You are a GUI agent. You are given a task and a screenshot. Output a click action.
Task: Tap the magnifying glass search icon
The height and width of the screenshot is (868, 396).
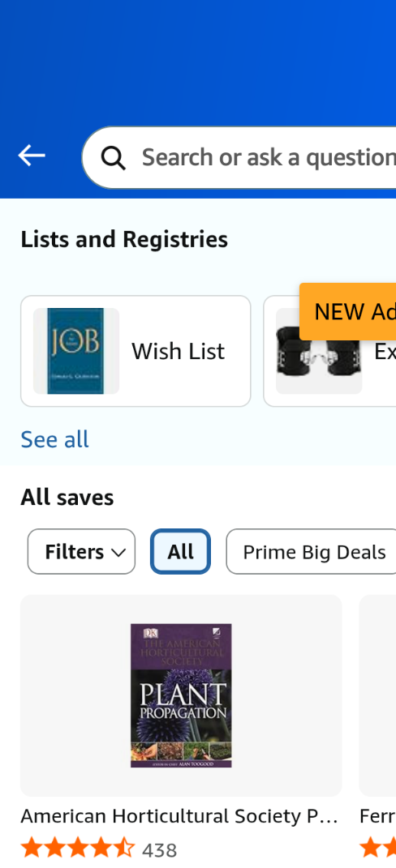coord(113,158)
